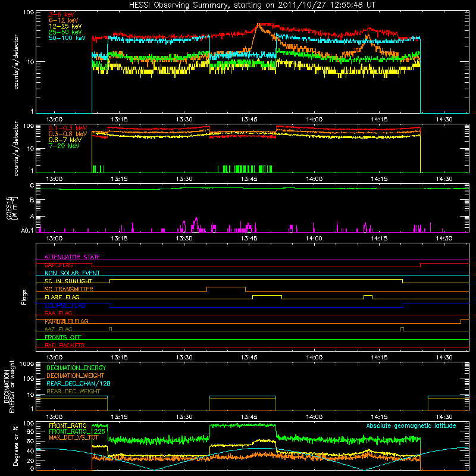The height and width of the screenshot is (476, 476).
Task: Click '13:45' time label beneath the Flags panel
Action: point(249,358)
